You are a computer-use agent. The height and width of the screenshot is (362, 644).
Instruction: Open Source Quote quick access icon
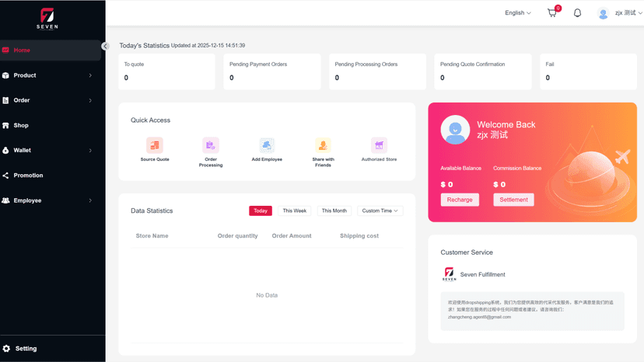[155, 145]
